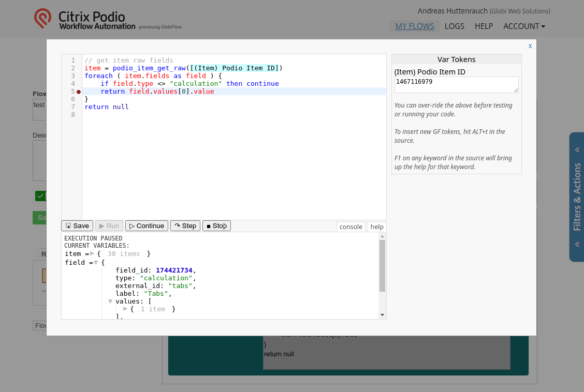Collapse the values array node
The height and width of the screenshot is (392, 584).
(x=110, y=301)
